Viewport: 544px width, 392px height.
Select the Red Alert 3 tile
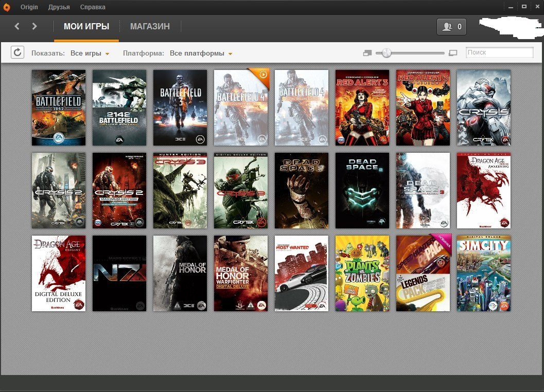362,108
